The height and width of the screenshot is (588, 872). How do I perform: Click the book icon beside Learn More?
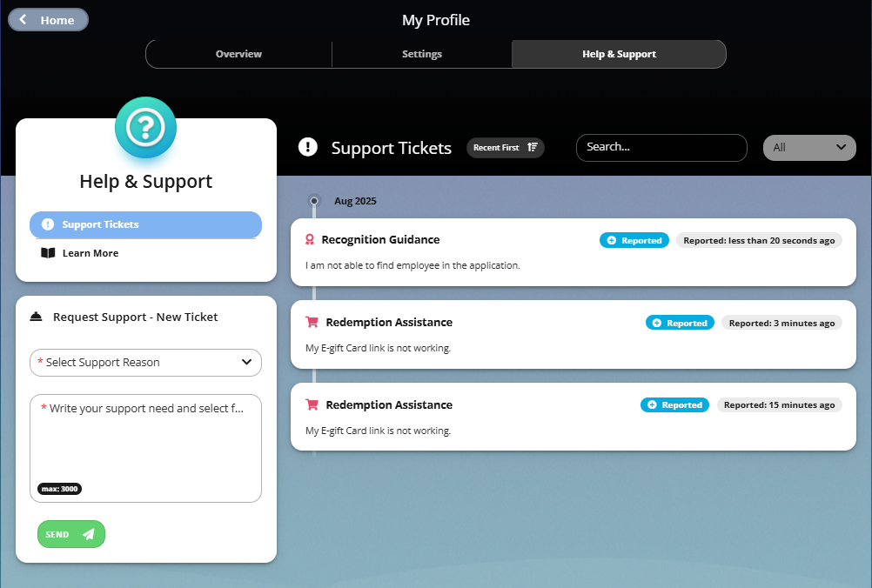pos(48,253)
